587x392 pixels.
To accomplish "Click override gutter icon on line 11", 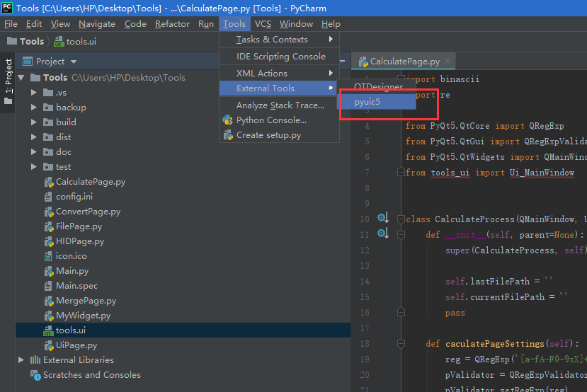I will click(x=382, y=233).
